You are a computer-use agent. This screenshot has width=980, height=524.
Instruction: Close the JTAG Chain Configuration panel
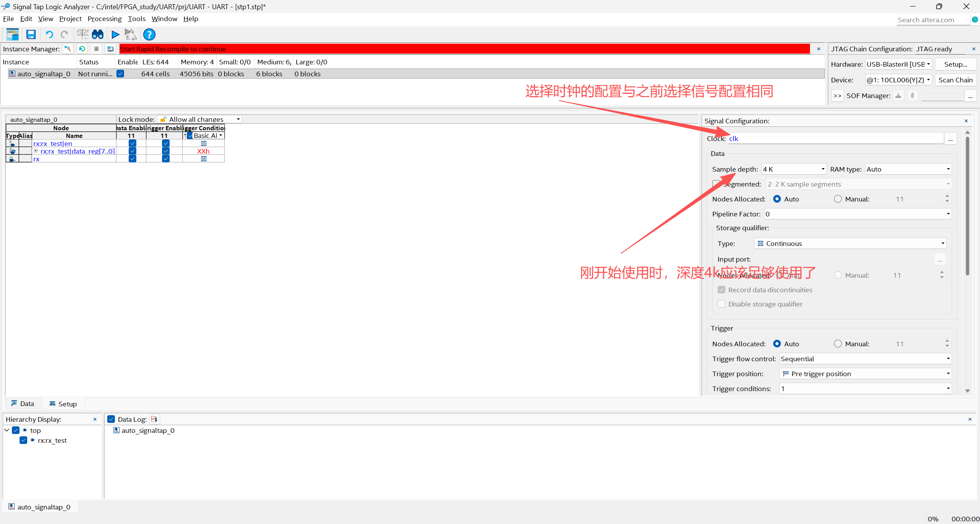click(x=974, y=49)
